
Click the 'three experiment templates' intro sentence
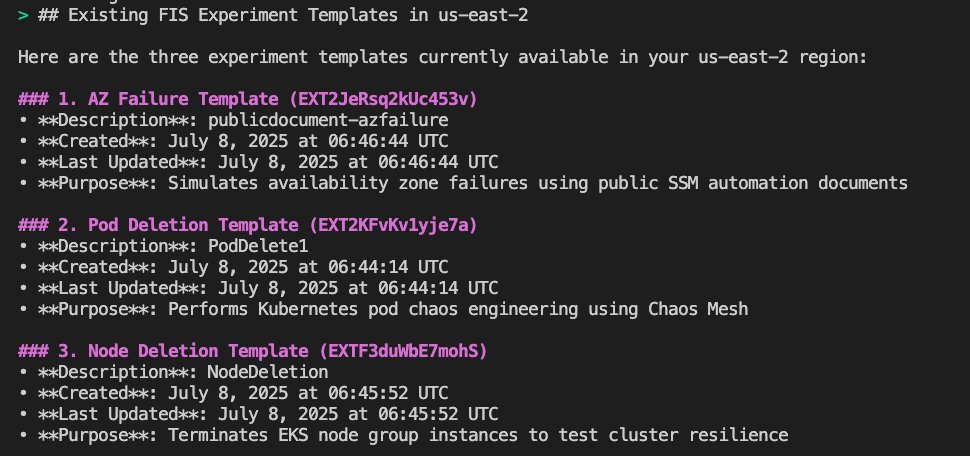(443, 57)
